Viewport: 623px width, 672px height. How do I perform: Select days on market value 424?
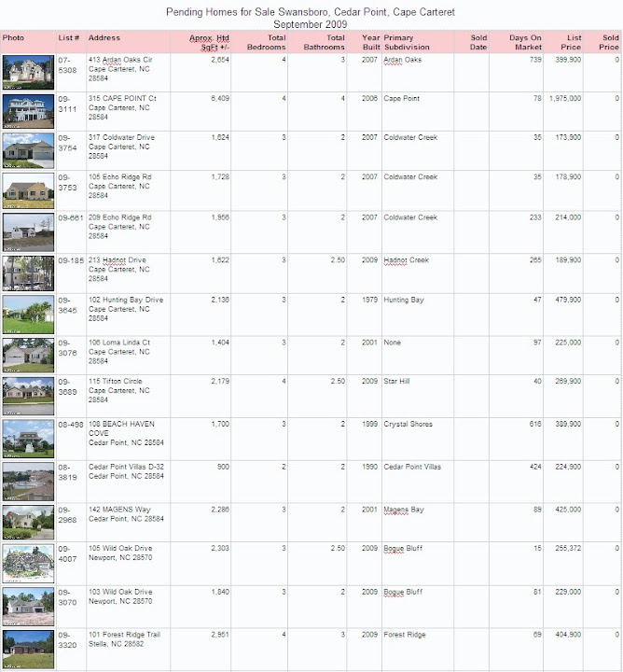(535, 467)
